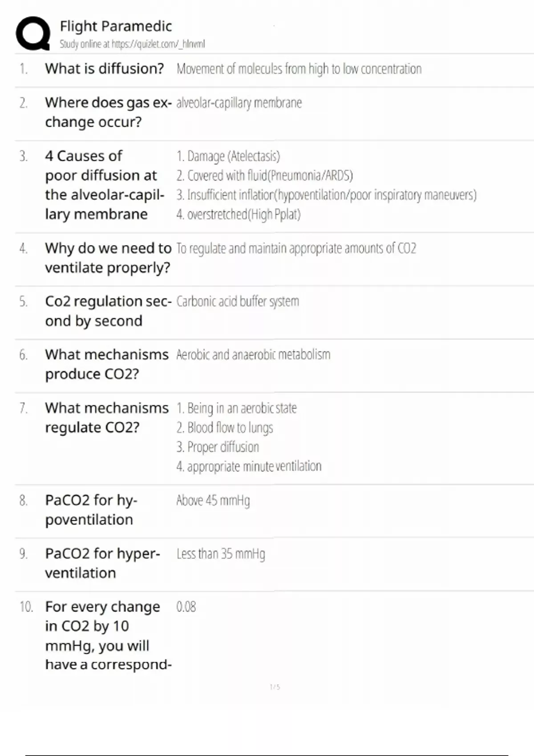Viewport: 534px width, 756px height.
Task: Click the "Above 45 mmHg" answer
Action: click(213, 501)
